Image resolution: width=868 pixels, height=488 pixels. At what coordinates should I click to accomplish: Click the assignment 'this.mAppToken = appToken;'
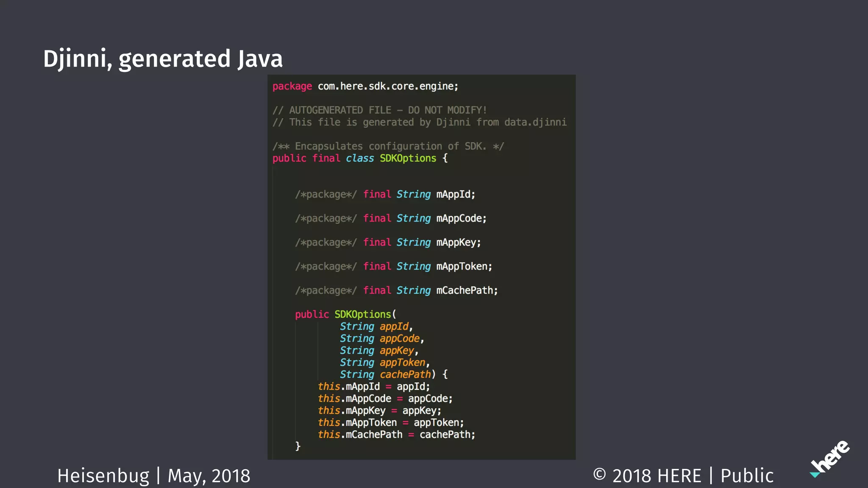pos(391,423)
